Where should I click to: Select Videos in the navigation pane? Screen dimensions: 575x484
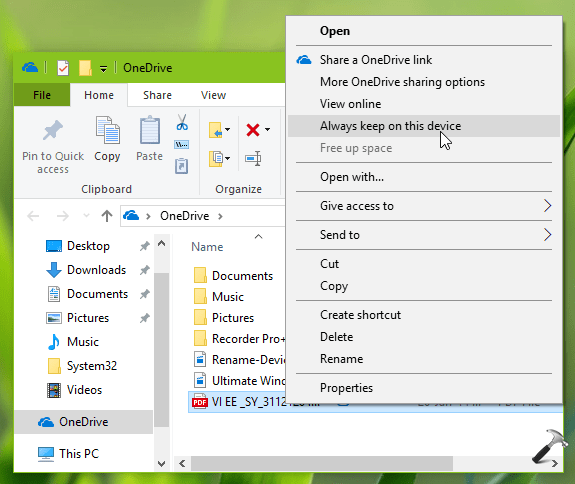click(84, 390)
